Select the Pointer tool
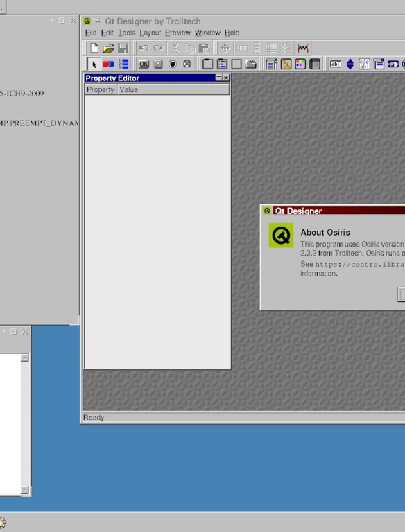Viewport: 405px width, 532px height. (x=94, y=64)
